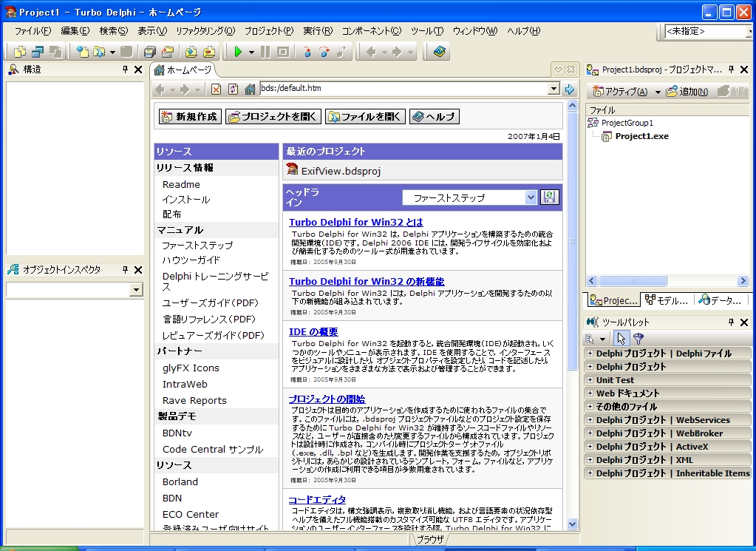Open the URL address bar dropdown arrow
Screen dimensions: 756x551
552,89
